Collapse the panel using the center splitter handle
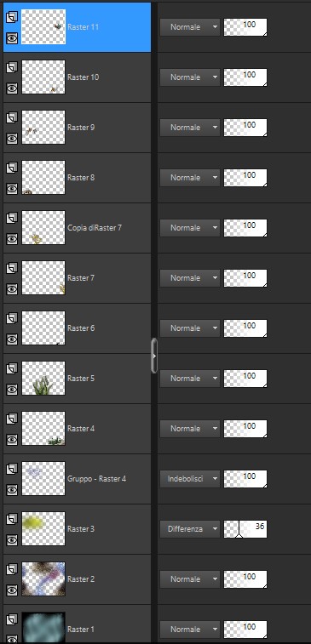 coord(154,356)
